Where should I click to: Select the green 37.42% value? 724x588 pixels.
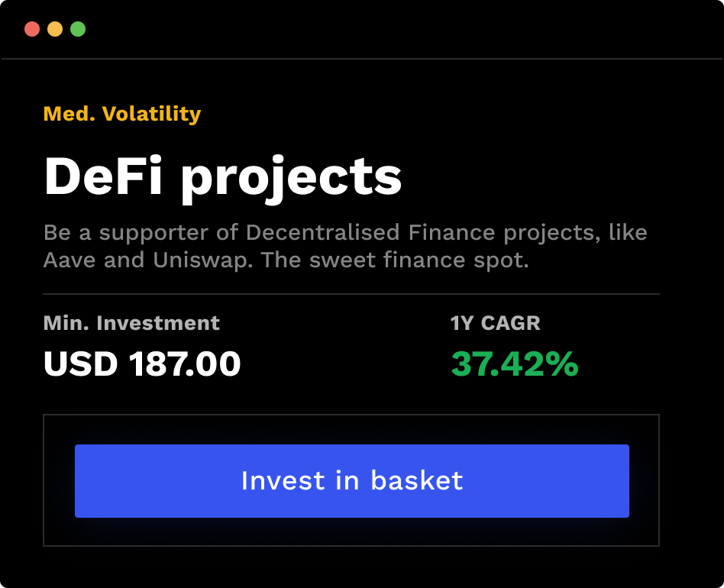514,364
